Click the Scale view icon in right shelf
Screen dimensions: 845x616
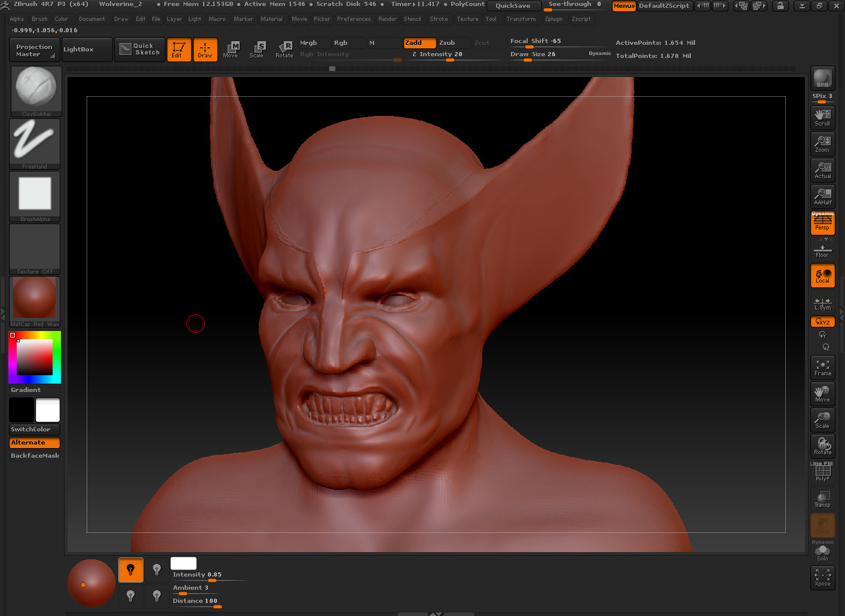823,419
